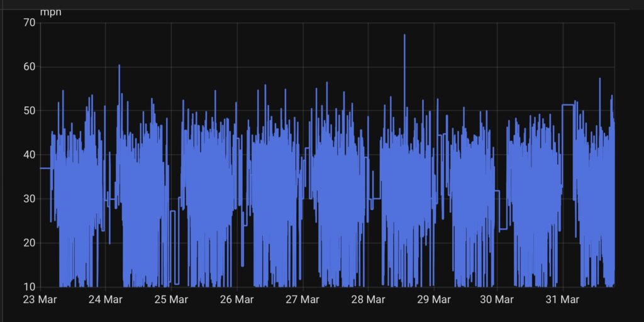Select the 26 Mar date tick

click(x=236, y=299)
